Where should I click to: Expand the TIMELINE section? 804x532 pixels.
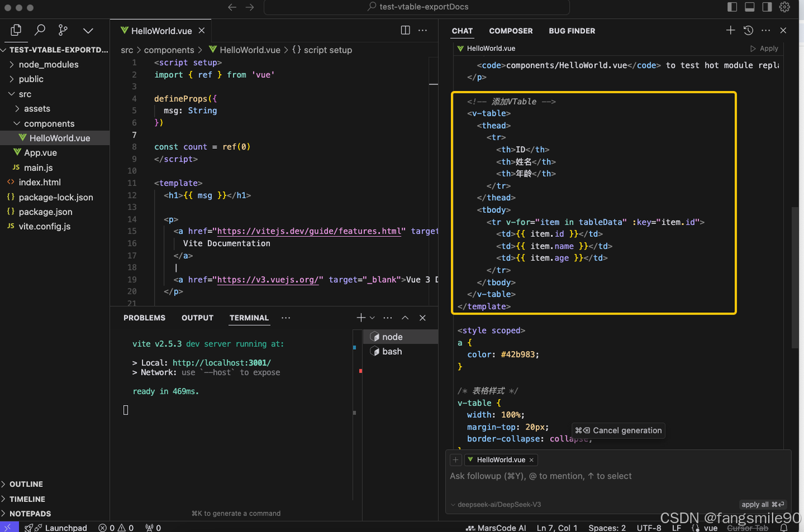55,499
